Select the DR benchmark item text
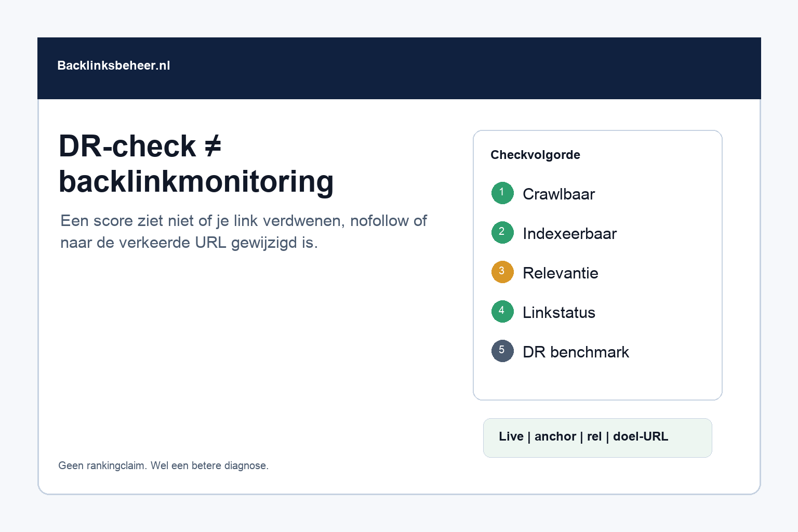The width and height of the screenshot is (798, 532). click(x=576, y=352)
